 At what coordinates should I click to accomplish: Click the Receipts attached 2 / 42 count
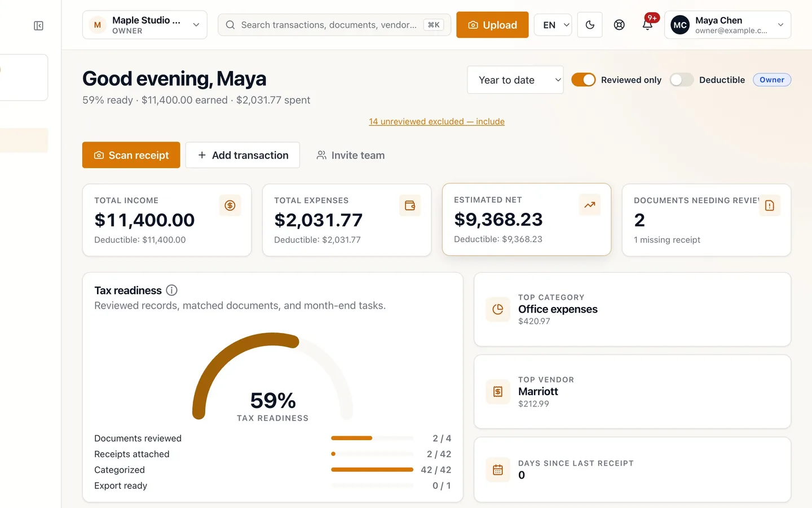coord(439,454)
